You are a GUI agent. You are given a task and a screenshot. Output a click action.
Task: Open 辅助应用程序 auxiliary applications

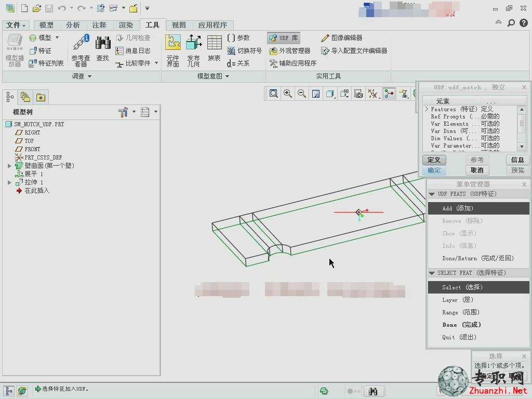click(x=293, y=63)
